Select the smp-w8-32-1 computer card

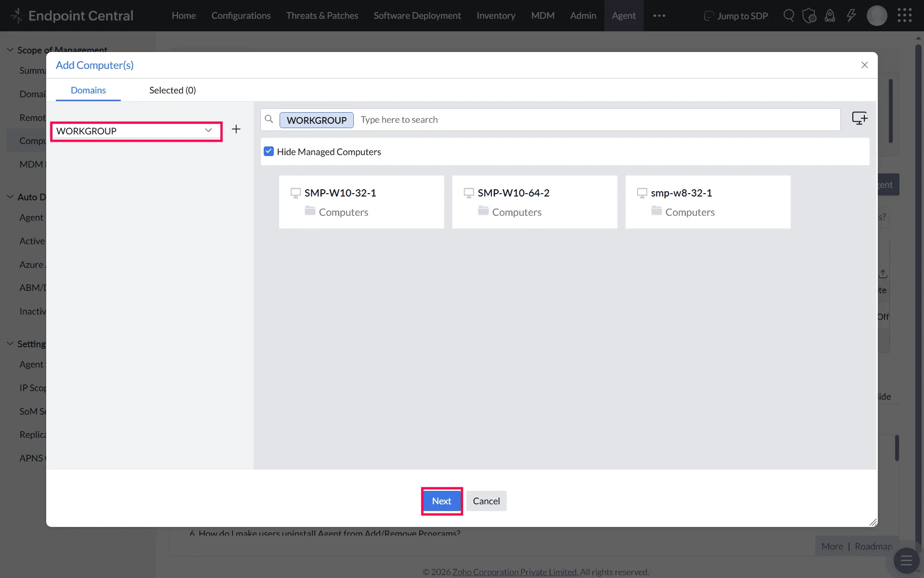[x=708, y=202]
